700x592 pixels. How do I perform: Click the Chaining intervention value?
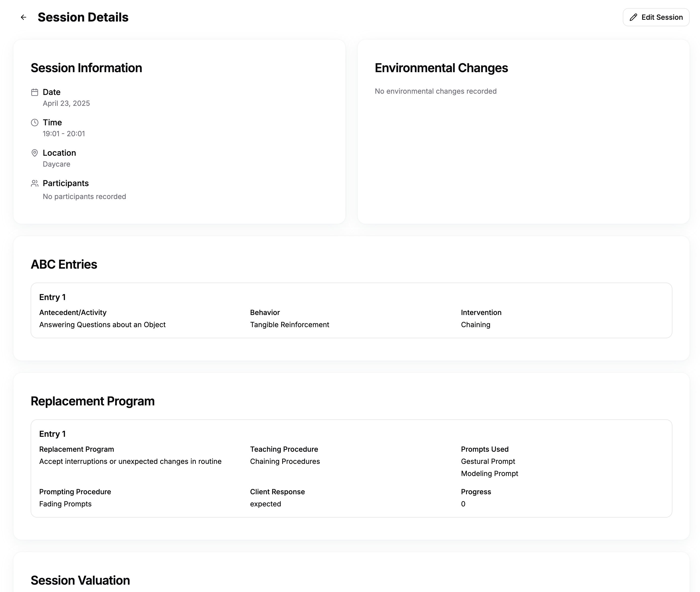pyautogui.click(x=475, y=325)
